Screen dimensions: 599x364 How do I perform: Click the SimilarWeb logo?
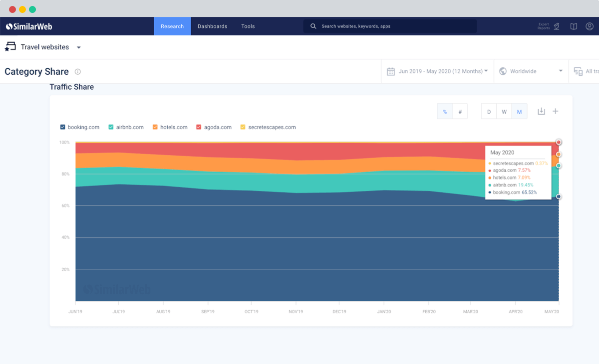[x=29, y=26]
